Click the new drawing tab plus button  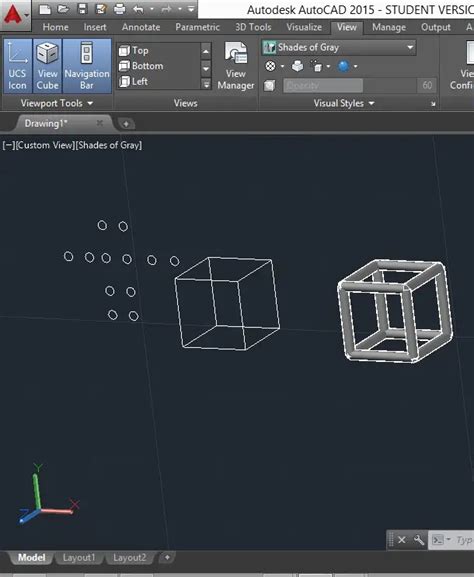126,124
